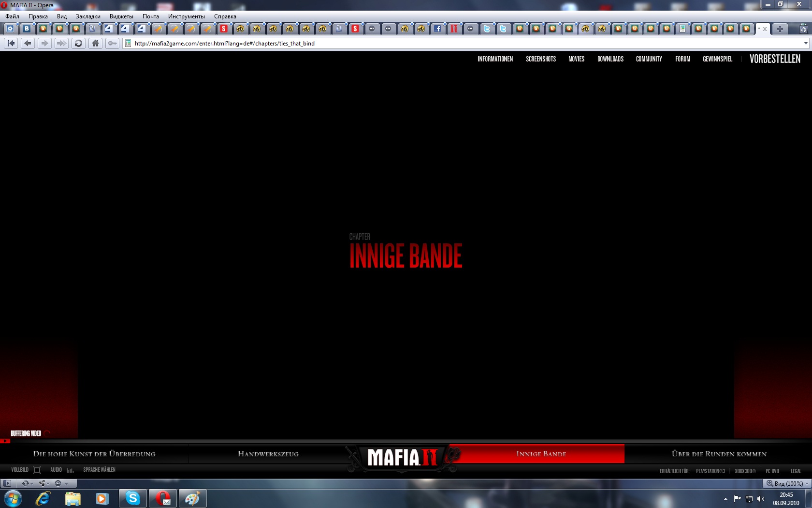Open Windows Media Player from taskbar

click(102, 498)
